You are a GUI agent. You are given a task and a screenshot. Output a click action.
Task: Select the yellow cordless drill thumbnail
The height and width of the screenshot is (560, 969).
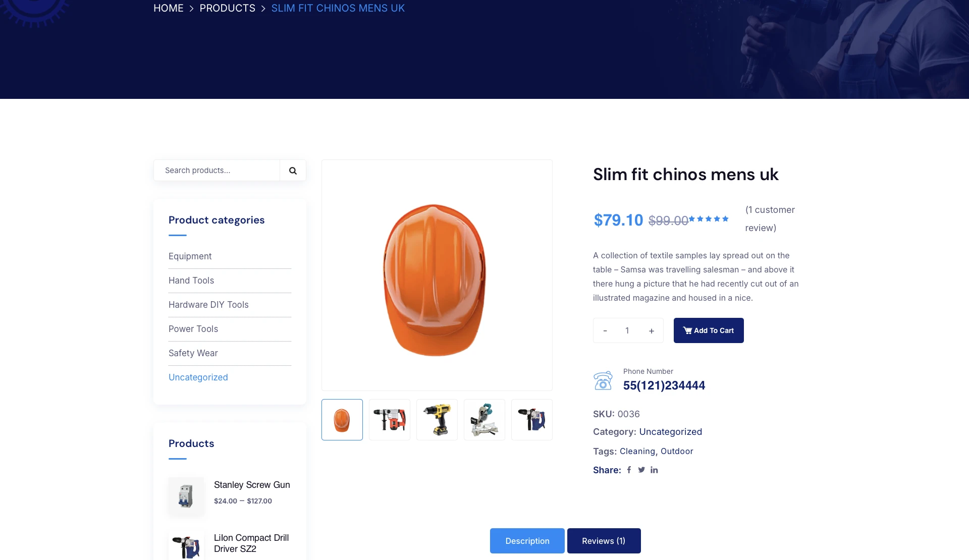pyautogui.click(x=437, y=420)
